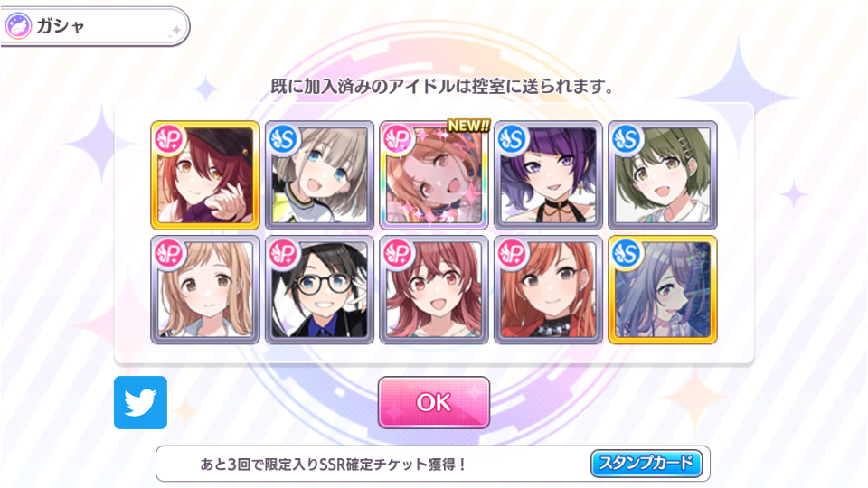
Task: Select the pink-red haired smiling idol card
Action: point(433,289)
